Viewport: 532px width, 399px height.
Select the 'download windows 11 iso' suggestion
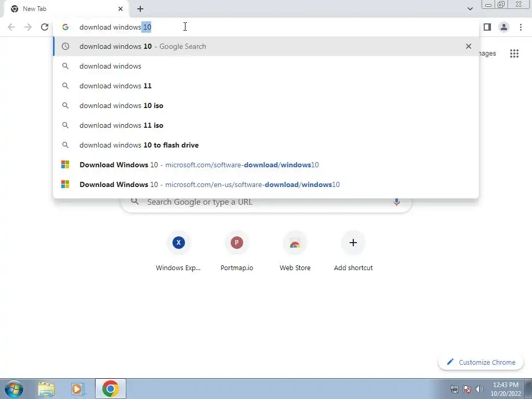point(266,125)
